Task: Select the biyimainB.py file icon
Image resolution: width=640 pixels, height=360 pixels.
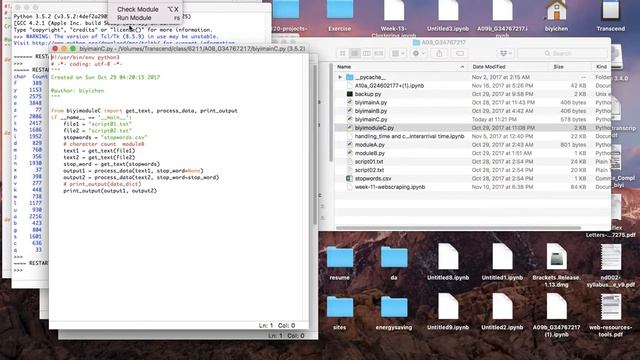Action: pyautogui.click(x=349, y=111)
